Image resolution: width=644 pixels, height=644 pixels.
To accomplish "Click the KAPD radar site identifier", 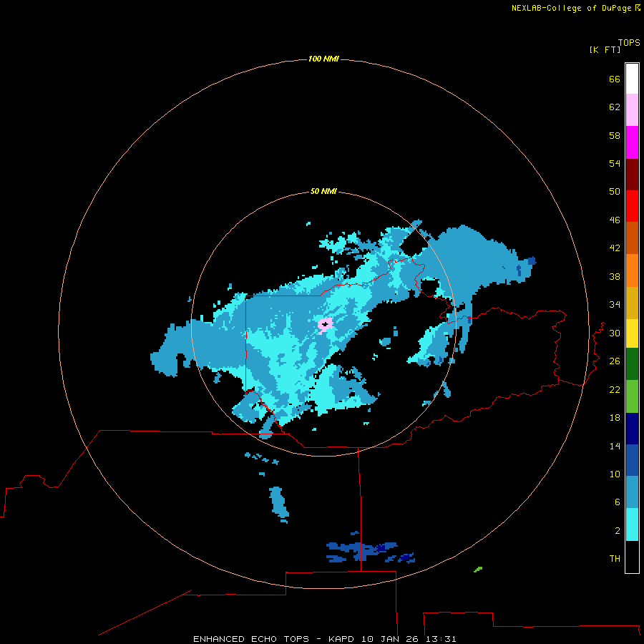I will 343,639.
